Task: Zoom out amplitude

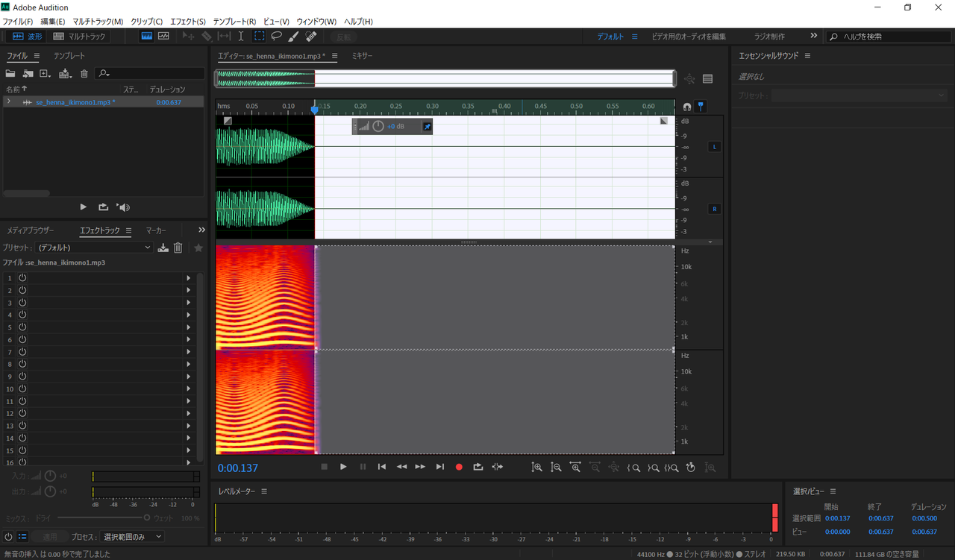Action: pos(556,467)
